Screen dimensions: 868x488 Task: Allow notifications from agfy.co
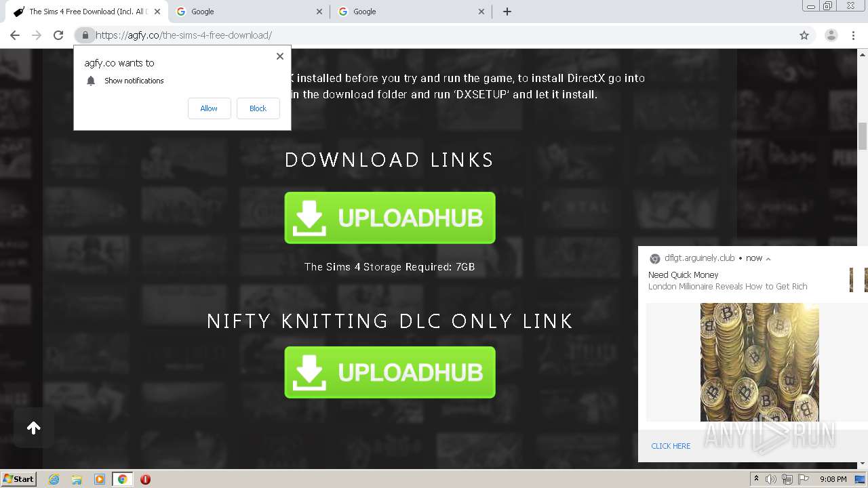click(209, 108)
